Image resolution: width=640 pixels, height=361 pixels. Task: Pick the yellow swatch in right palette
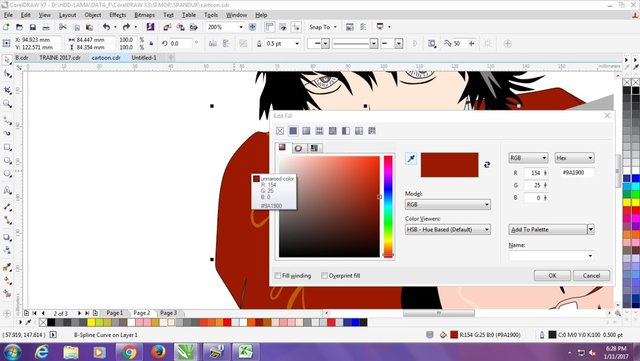coord(627,203)
